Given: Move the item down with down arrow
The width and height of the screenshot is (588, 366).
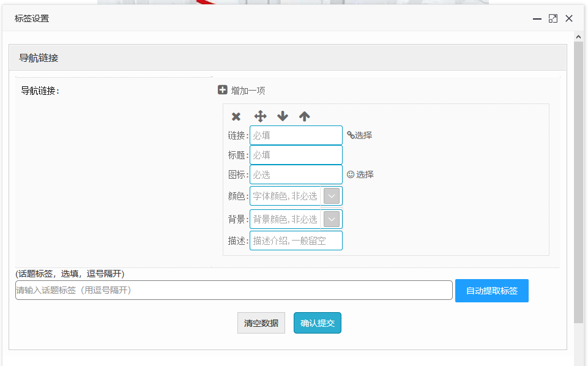Looking at the screenshot, I should pos(282,116).
